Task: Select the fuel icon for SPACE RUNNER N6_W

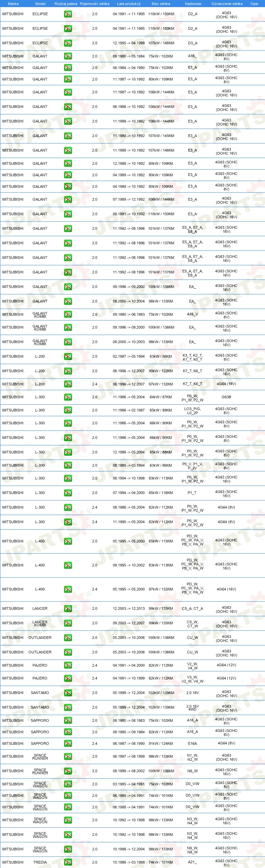Action: pos(68,771)
